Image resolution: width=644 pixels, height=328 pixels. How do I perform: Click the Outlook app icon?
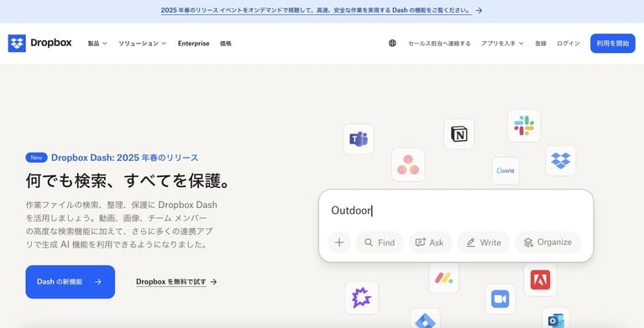click(556, 318)
